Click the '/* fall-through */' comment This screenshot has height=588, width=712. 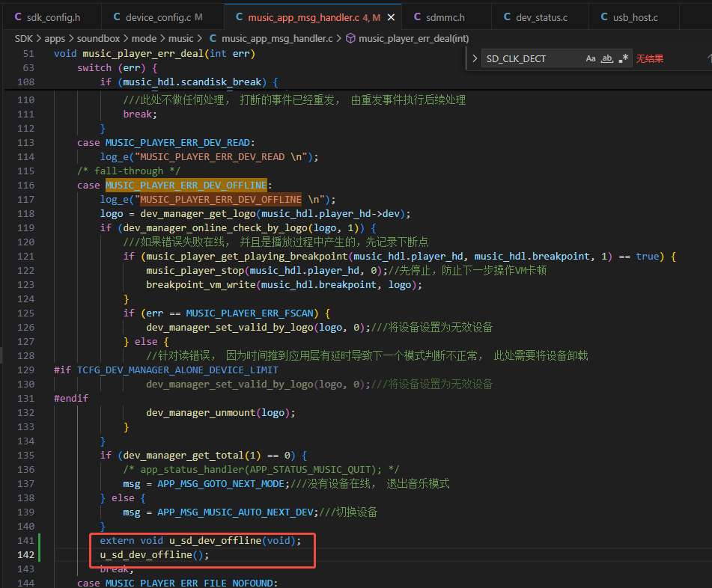tap(129, 171)
